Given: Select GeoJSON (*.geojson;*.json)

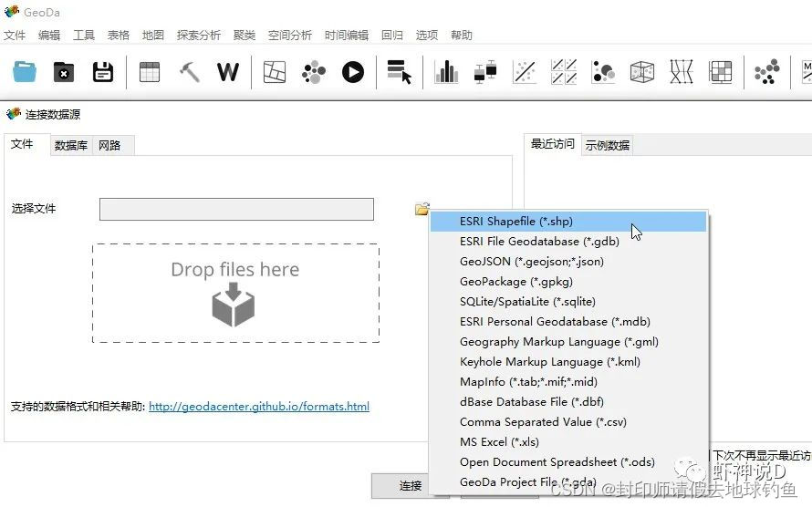Looking at the screenshot, I should (568, 262).
